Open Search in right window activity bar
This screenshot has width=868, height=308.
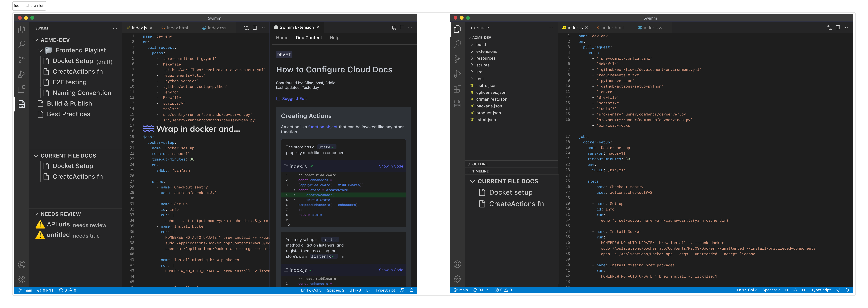(x=457, y=44)
